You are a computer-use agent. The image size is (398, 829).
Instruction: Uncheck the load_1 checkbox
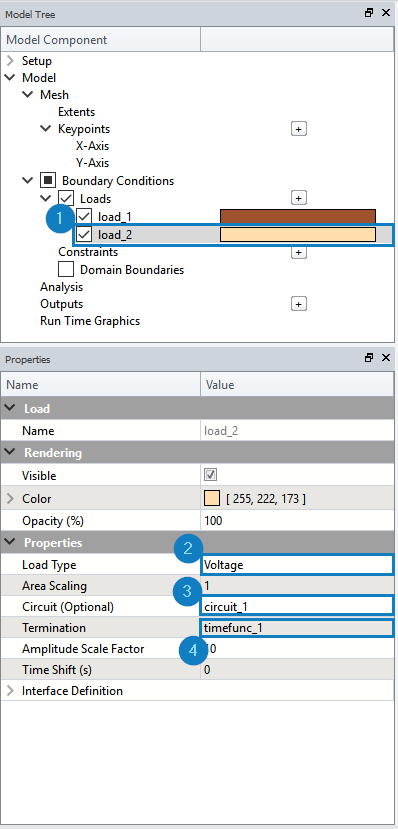pos(84,216)
